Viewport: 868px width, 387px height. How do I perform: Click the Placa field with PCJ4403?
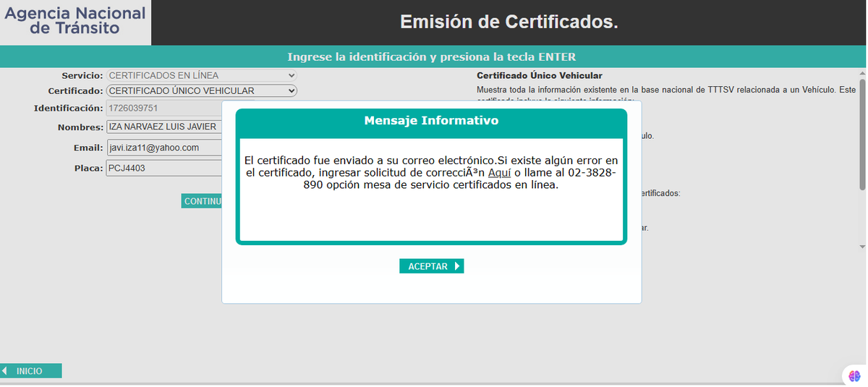click(164, 168)
